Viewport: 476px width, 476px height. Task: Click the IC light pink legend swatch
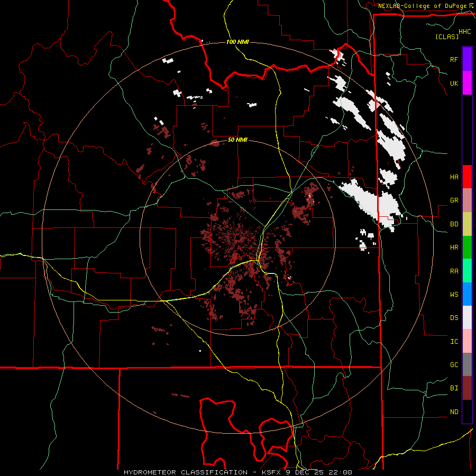coord(467,341)
